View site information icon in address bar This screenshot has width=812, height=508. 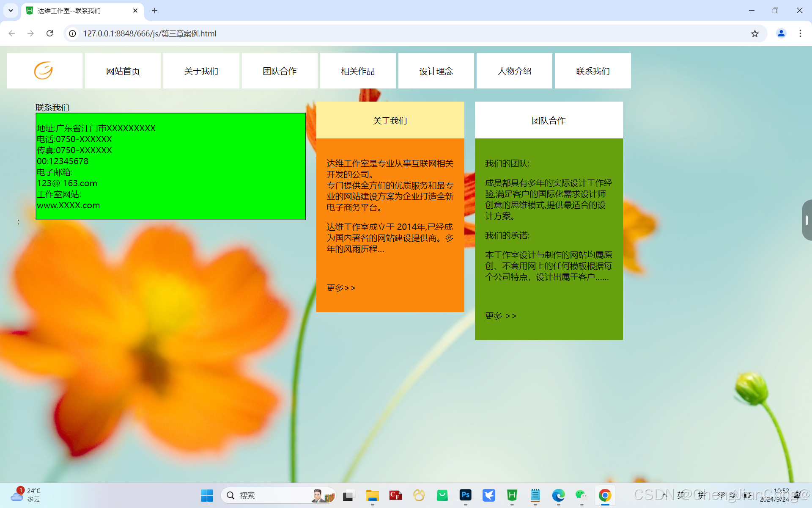tap(73, 33)
